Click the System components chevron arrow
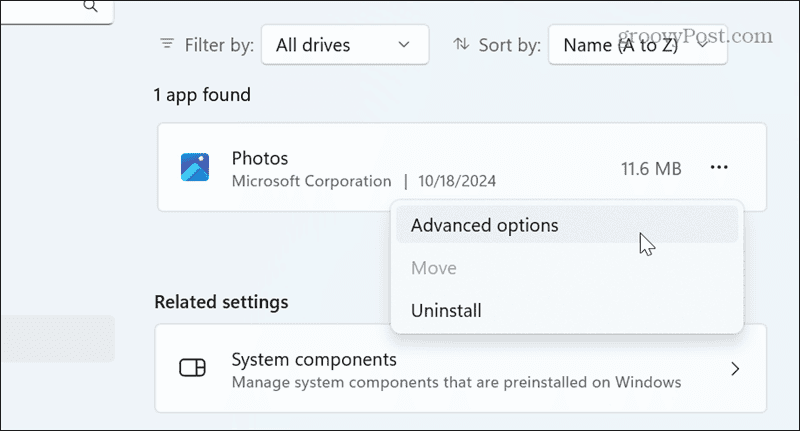Viewport: 800px width, 431px height. coord(735,368)
